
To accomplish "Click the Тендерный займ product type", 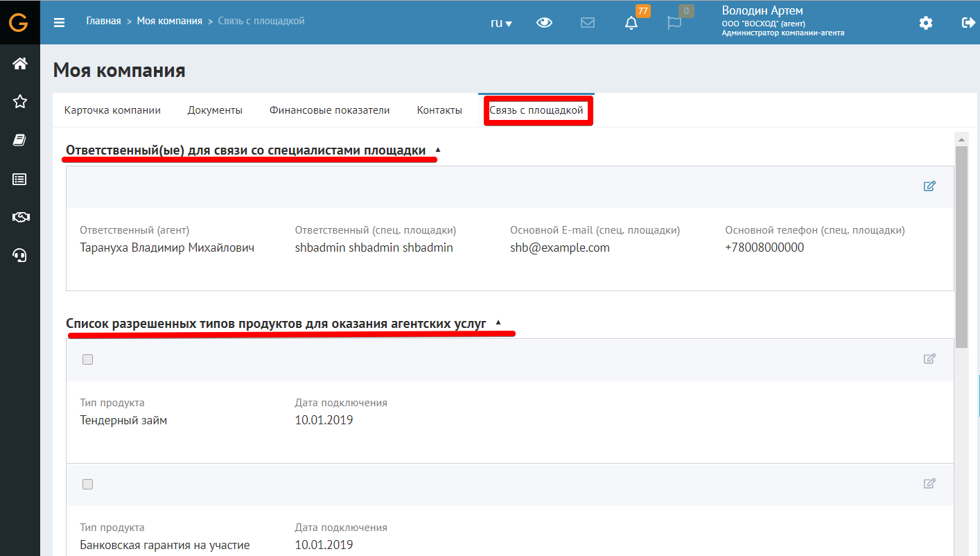I will 123,420.
